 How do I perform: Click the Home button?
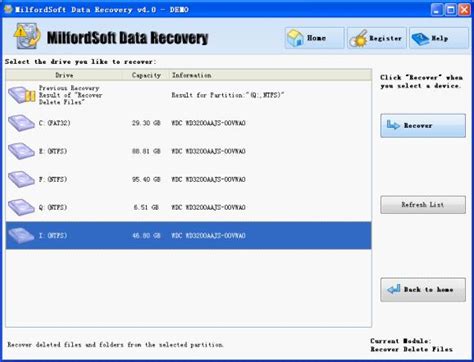[314, 38]
